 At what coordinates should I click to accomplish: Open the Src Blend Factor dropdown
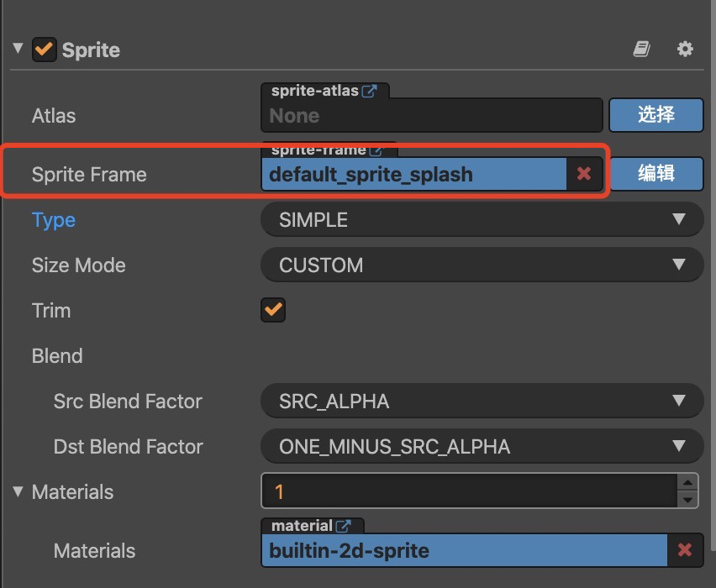click(x=482, y=402)
